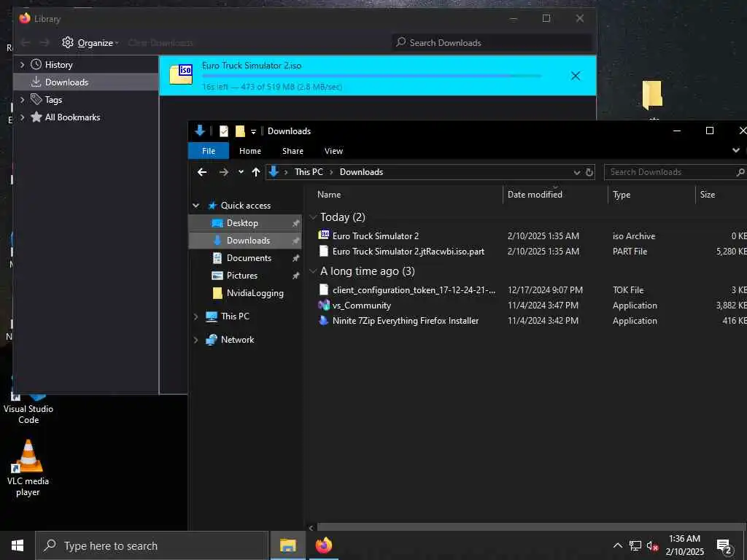Click the network tray icon
The width and height of the screenshot is (747, 560).
click(635, 545)
